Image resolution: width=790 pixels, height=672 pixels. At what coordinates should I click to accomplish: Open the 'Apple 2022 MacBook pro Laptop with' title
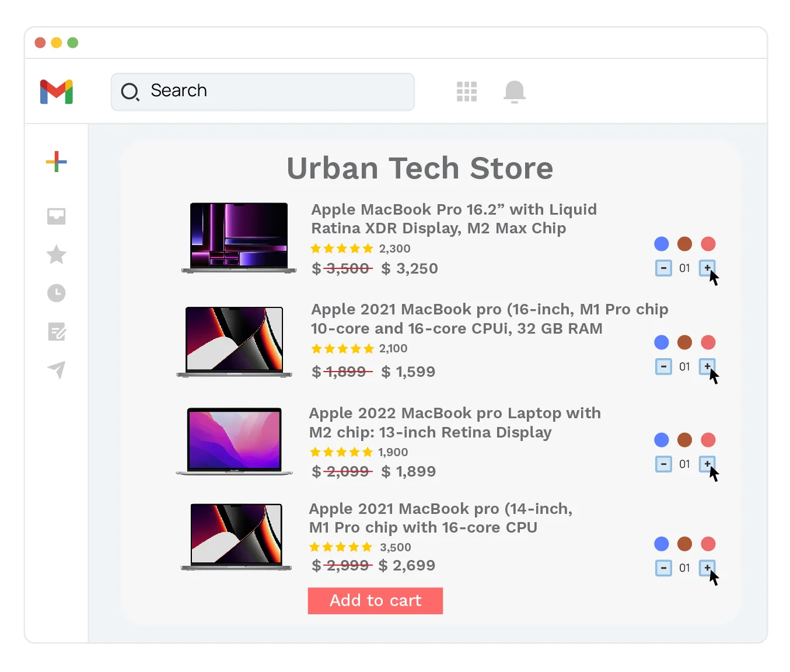click(455, 413)
